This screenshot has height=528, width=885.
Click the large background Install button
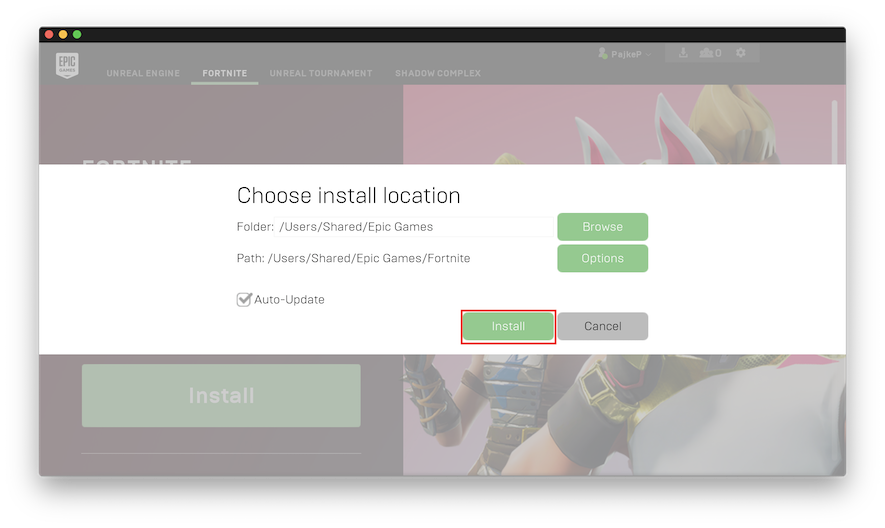point(221,395)
